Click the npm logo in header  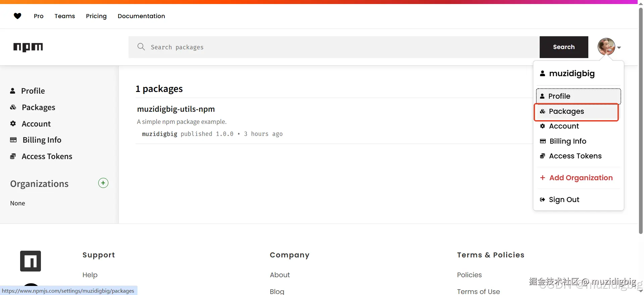pos(28,47)
